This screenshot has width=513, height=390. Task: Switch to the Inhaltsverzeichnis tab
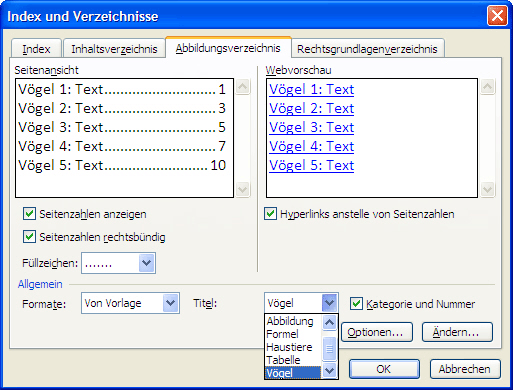[114, 49]
